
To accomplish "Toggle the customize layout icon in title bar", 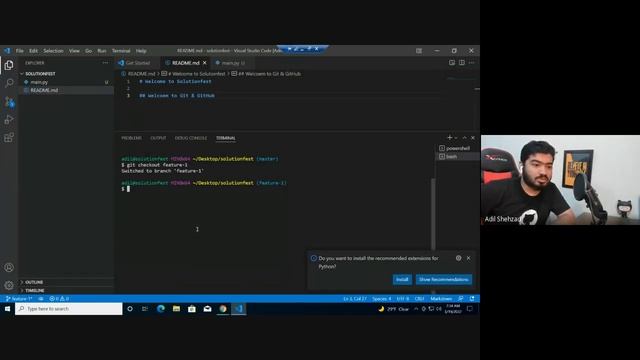I will [419, 51].
